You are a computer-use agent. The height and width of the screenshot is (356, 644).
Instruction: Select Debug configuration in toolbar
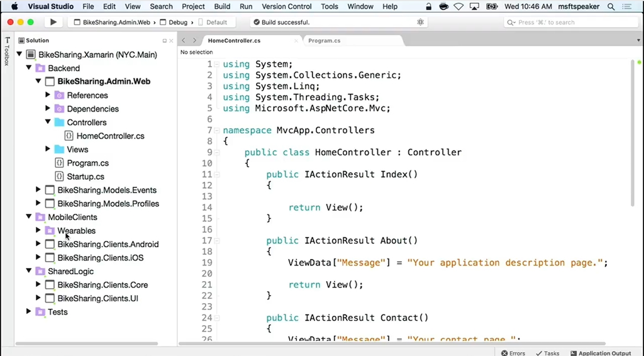(179, 22)
